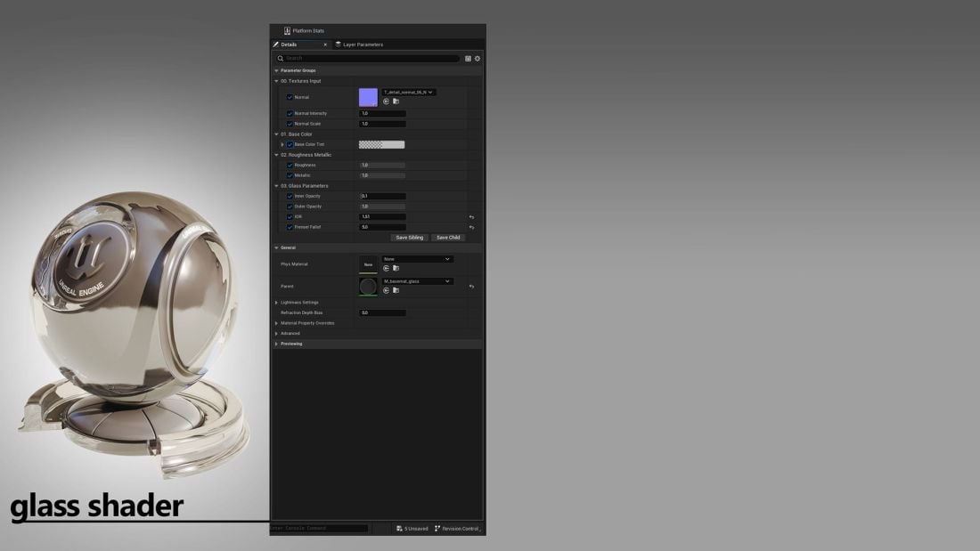Viewport: 980px width, 551px height.
Task: Click the Details tab pencil icon
Action: (x=275, y=45)
